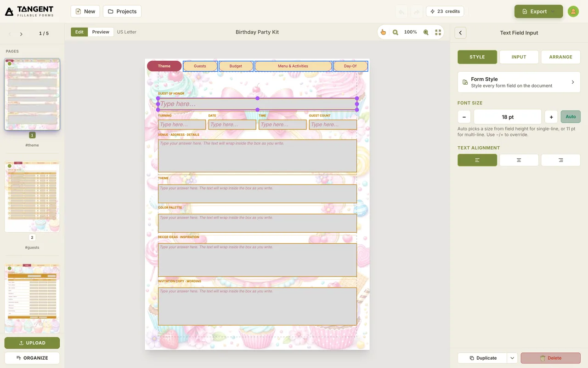Image resolution: width=588 pixels, height=368 pixels.
Task: Decrease the font size
Action: tap(464, 117)
